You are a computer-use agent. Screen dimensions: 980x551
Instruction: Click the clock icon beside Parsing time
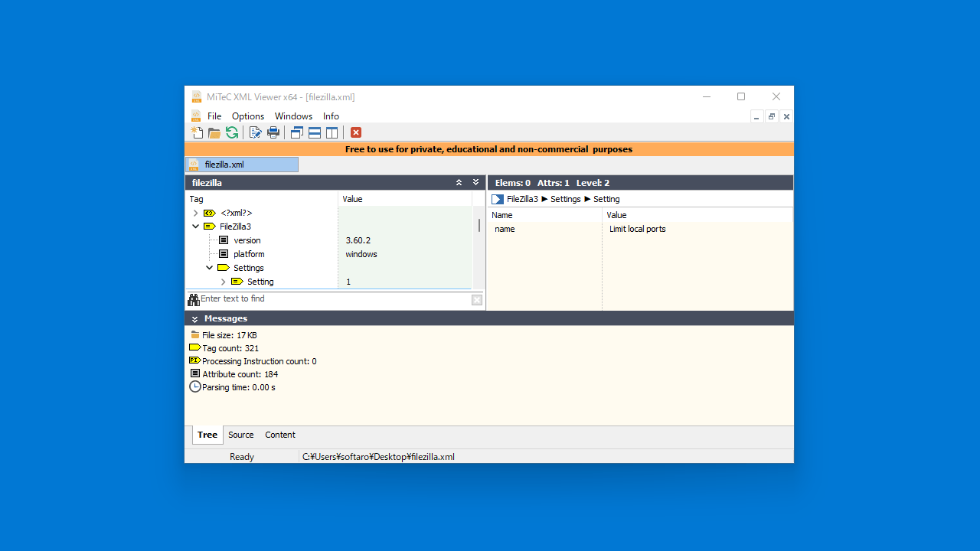click(x=195, y=387)
